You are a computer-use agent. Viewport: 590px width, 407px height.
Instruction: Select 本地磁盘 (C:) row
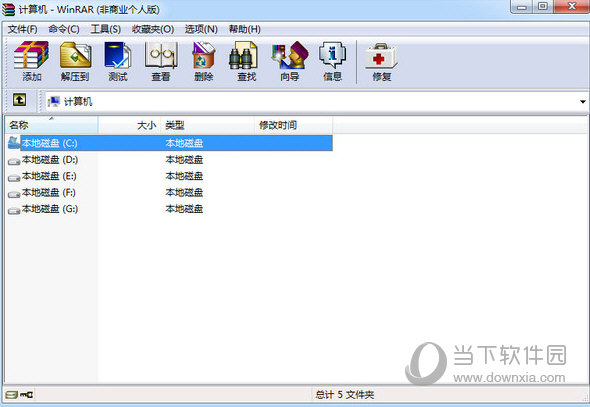coord(169,143)
